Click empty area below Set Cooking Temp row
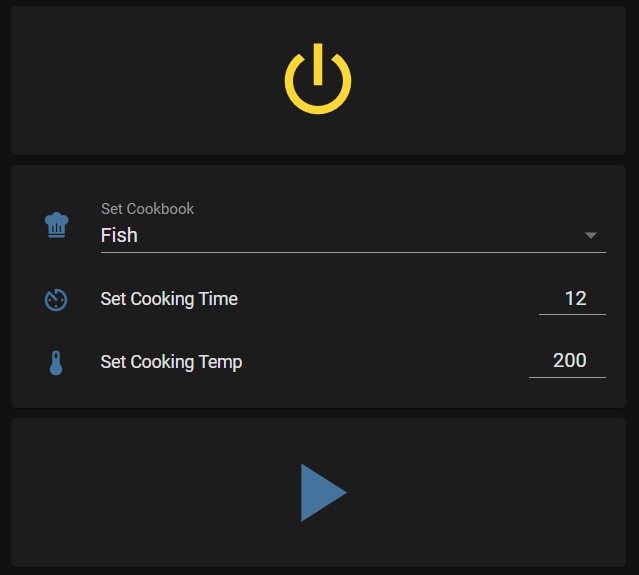Screen dimensions: 639x575 (318, 393)
